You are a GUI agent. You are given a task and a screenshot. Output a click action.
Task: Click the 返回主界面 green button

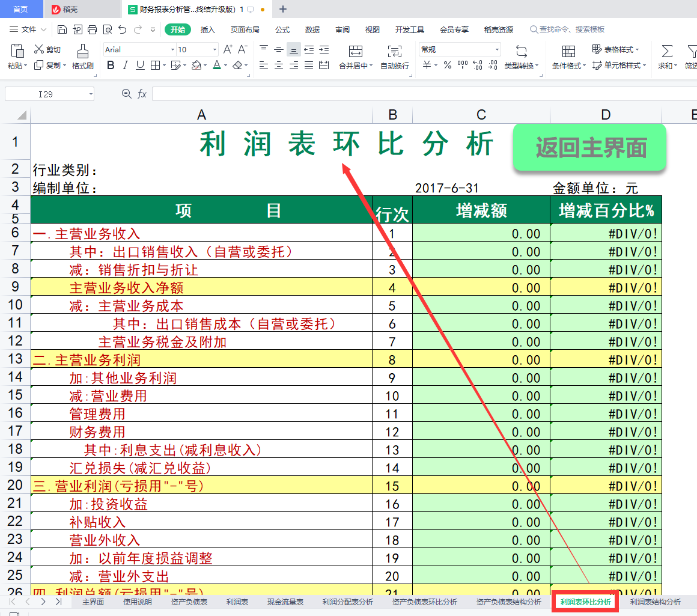(590, 148)
